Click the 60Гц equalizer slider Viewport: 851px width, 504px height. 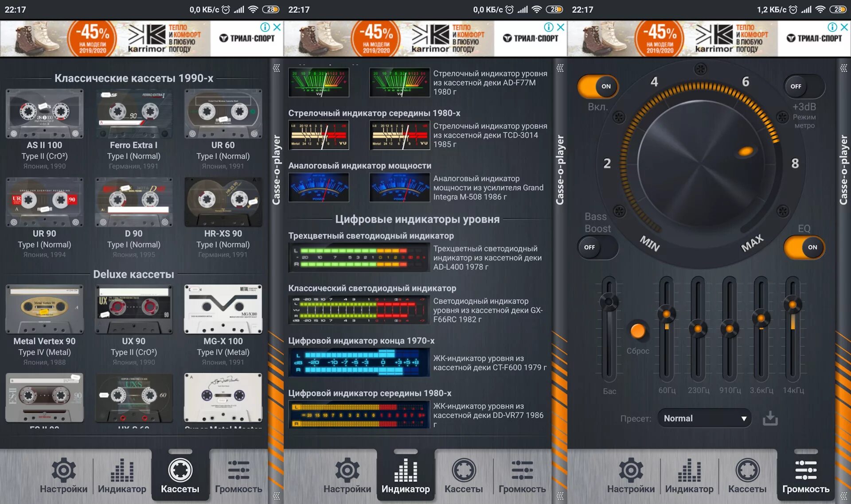(x=666, y=314)
